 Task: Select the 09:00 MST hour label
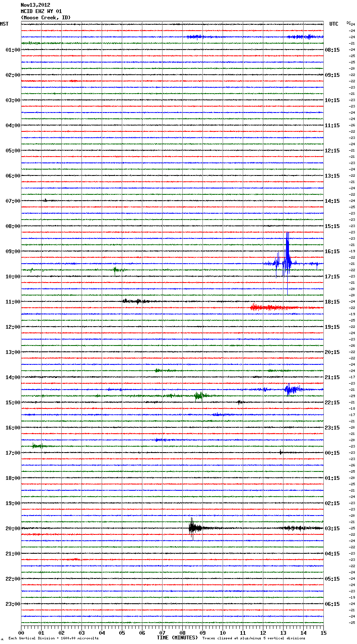pyautogui.click(x=13, y=251)
